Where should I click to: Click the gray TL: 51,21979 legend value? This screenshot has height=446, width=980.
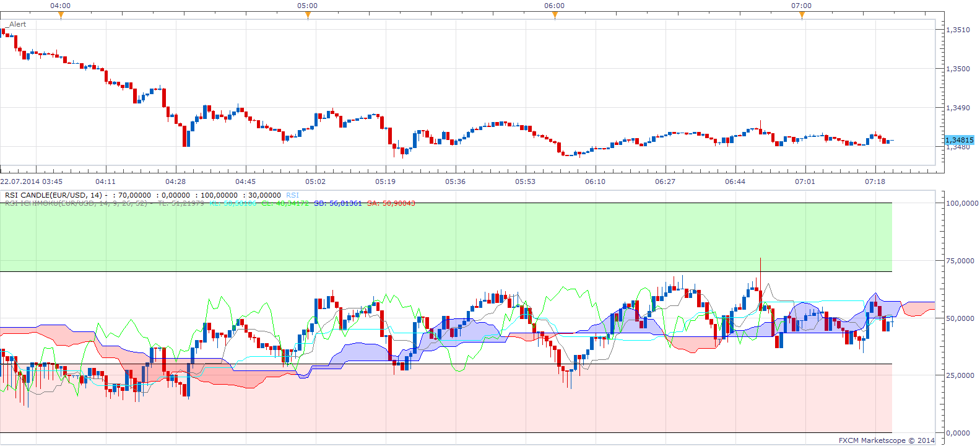[x=181, y=203]
